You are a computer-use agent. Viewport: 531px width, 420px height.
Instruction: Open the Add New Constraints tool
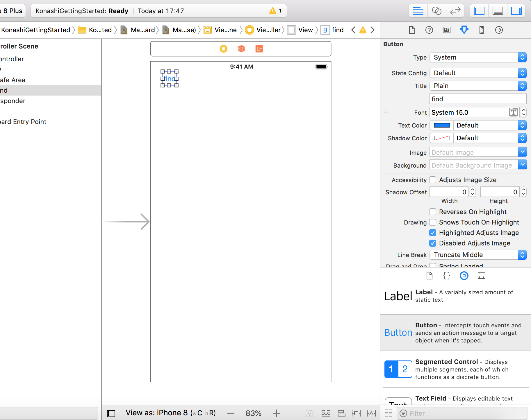(356, 413)
